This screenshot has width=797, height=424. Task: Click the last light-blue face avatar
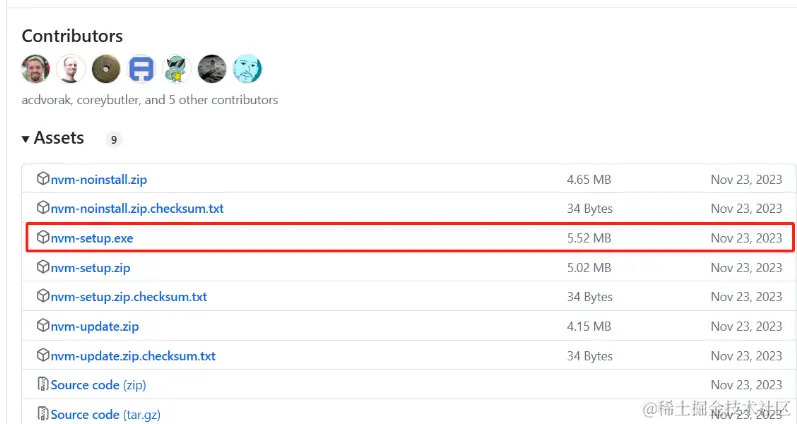click(247, 69)
